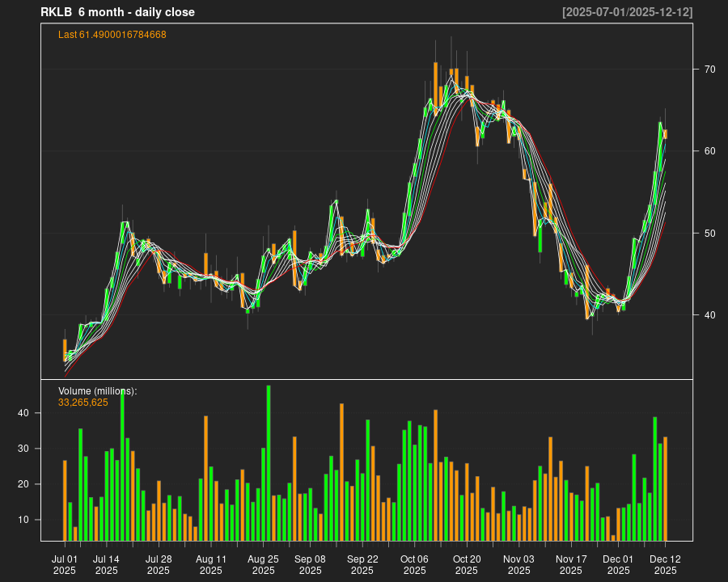
Task: Click the 50 price axis label
Action: [x=709, y=233]
